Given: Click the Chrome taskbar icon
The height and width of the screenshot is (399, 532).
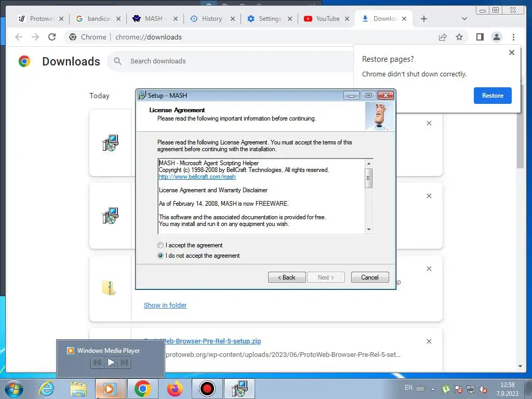Looking at the screenshot, I should pyautogui.click(x=142, y=389).
